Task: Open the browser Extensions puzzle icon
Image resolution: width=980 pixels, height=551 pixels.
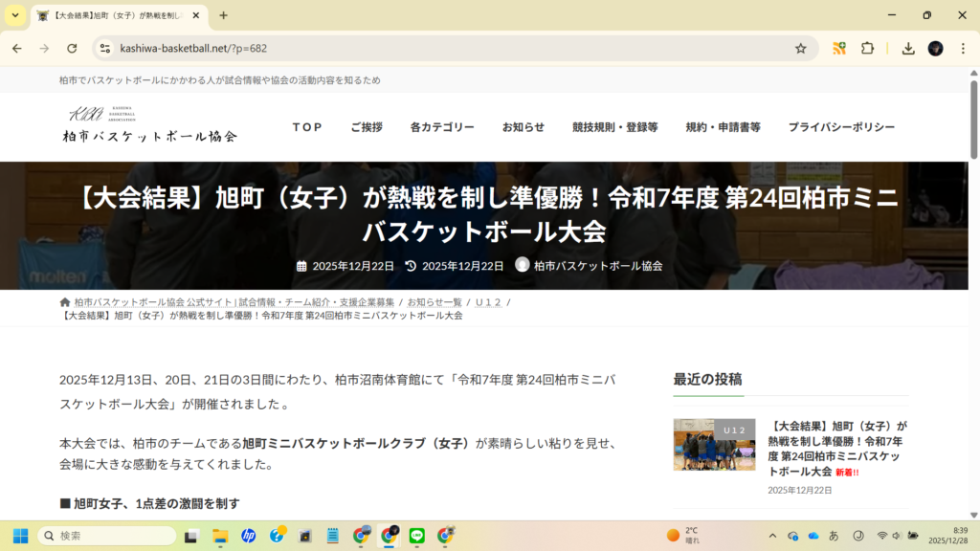Action: click(866, 47)
